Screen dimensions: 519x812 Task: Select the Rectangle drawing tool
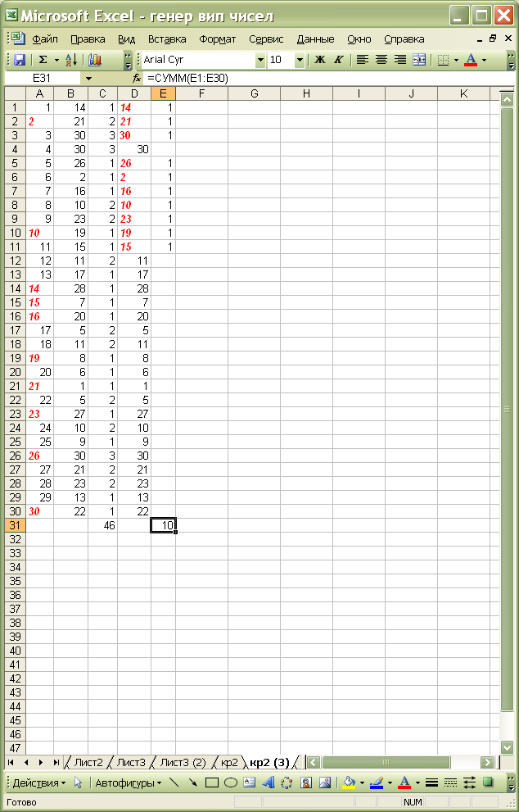coord(212,783)
